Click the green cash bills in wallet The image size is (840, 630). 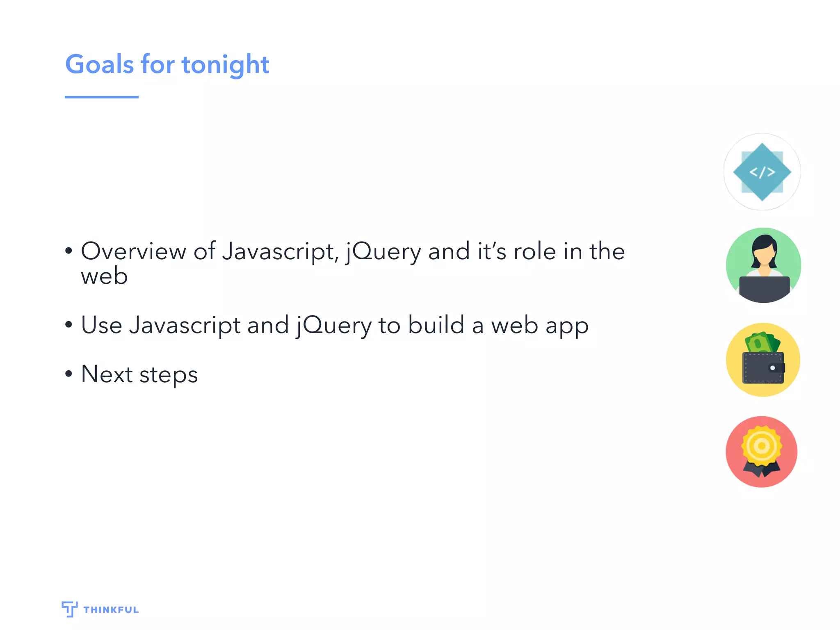762,342
